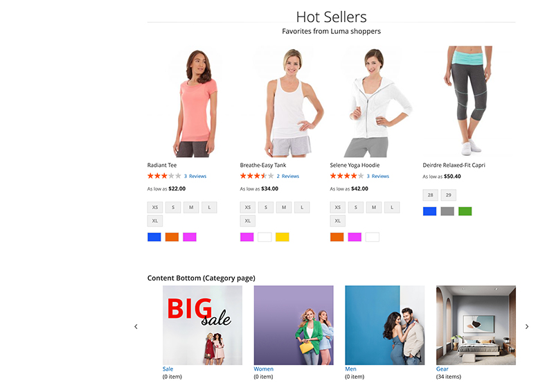
Task: Open Deirdre Relaxed-Fit Capri product link
Action: pyautogui.click(x=454, y=165)
